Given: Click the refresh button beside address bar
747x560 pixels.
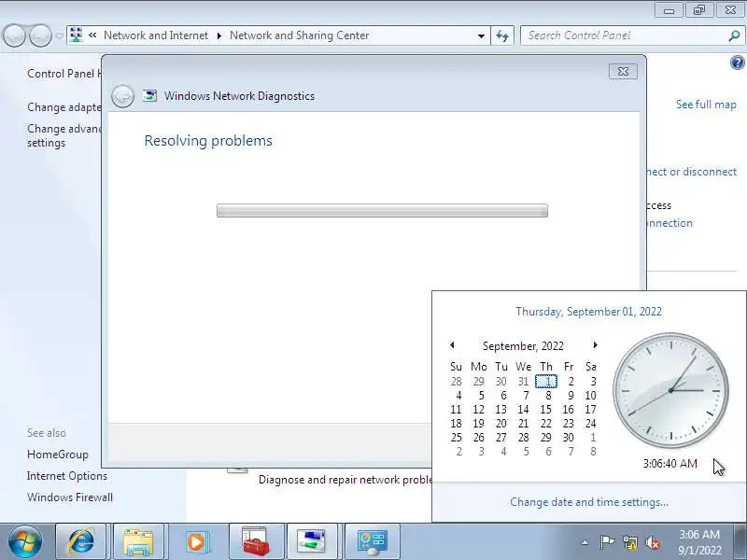Looking at the screenshot, I should [502, 35].
